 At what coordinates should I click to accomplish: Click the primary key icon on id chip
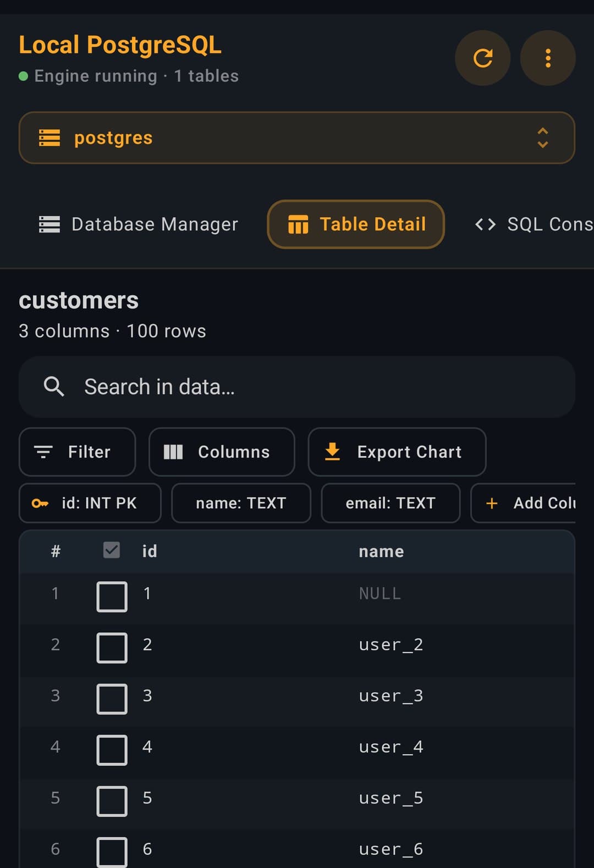click(40, 503)
